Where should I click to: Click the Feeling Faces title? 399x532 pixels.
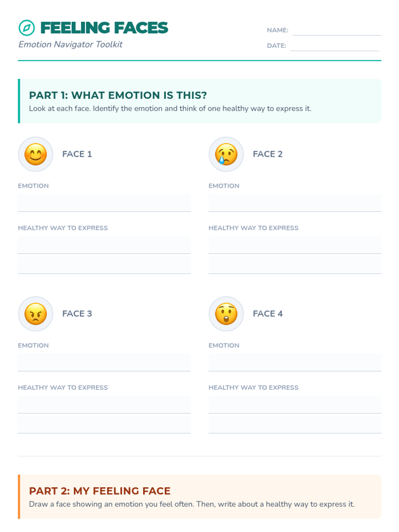coord(104,28)
